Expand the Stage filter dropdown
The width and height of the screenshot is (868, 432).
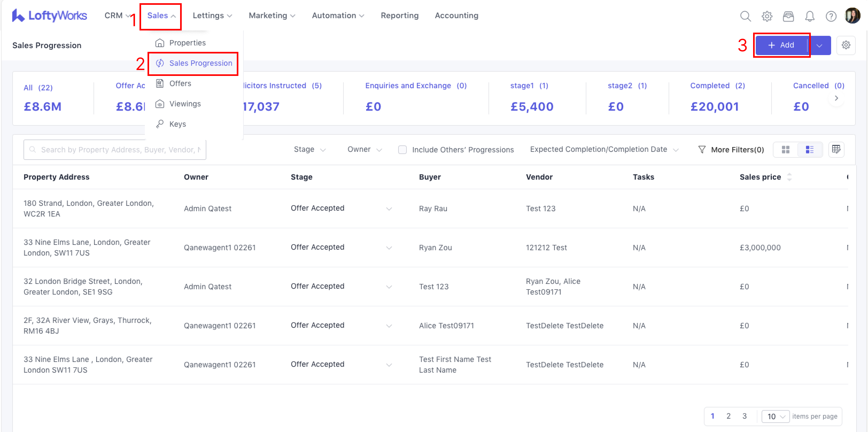click(x=309, y=149)
